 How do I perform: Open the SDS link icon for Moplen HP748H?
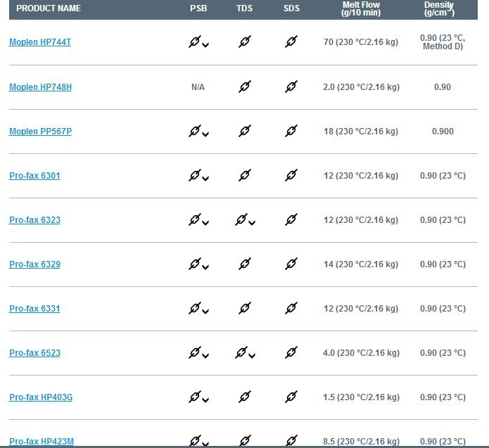tap(291, 87)
